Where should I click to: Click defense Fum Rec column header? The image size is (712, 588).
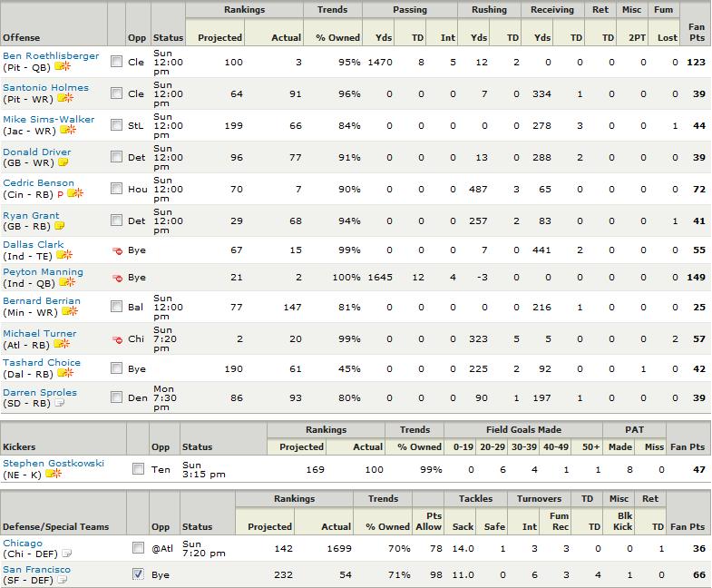click(559, 521)
